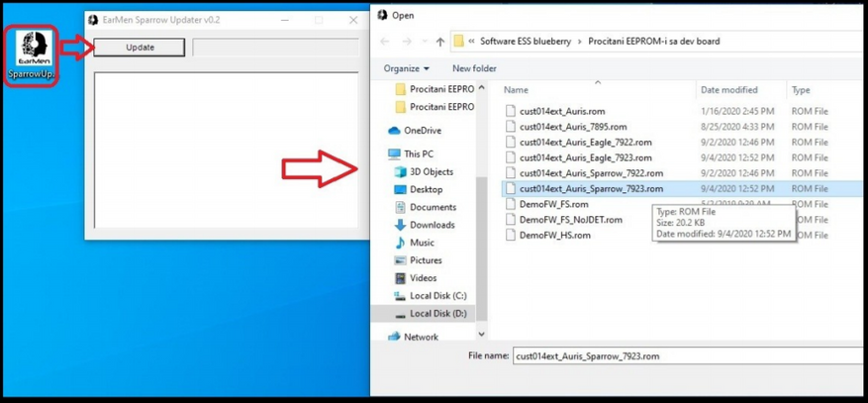868x403 pixels.
Task: Expand the Network tree node
Action: click(x=383, y=337)
